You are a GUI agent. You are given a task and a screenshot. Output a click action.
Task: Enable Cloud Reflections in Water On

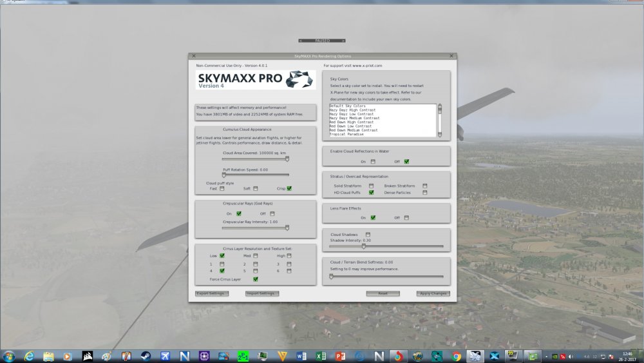click(x=373, y=162)
